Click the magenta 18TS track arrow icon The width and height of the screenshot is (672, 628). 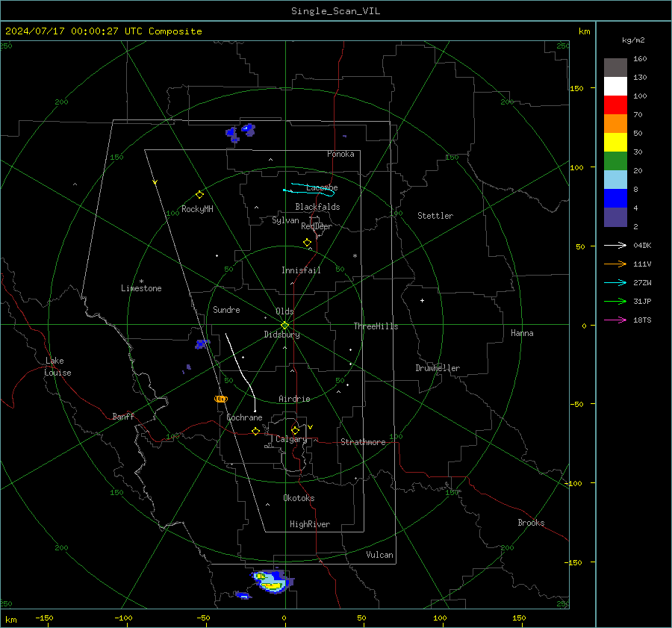pyautogui.click(x=615, y=320)
